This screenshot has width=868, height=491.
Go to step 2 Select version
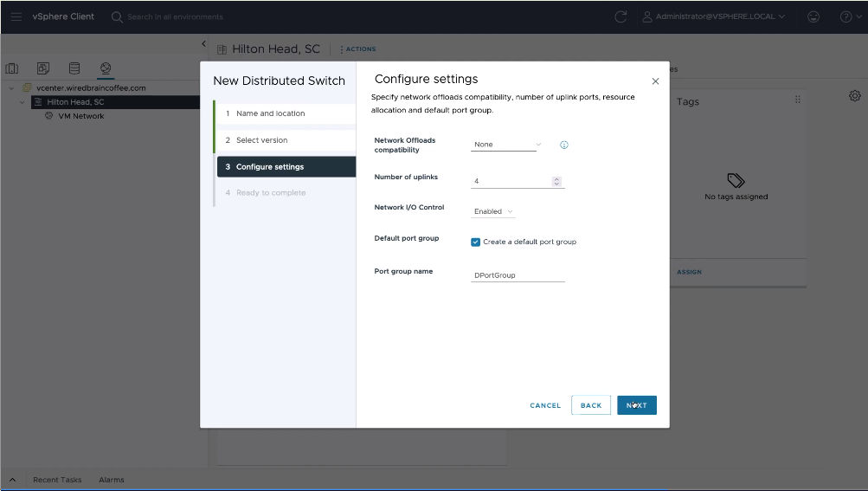pos(261,140)
